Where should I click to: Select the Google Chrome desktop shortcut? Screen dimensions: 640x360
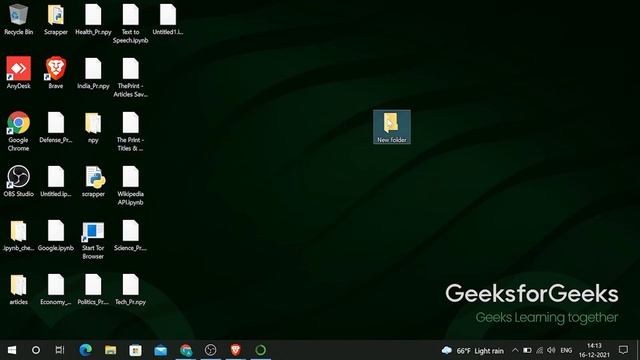18,131
